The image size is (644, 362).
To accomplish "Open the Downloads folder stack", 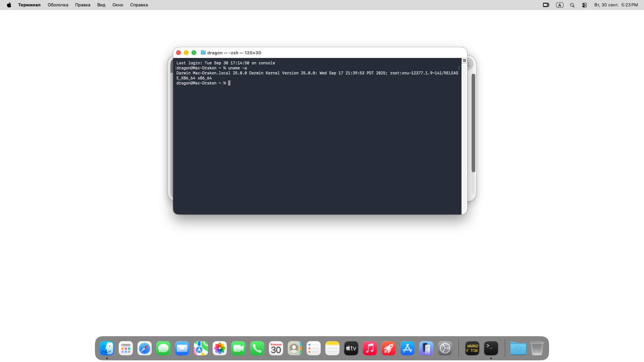I will coord(518,348).
